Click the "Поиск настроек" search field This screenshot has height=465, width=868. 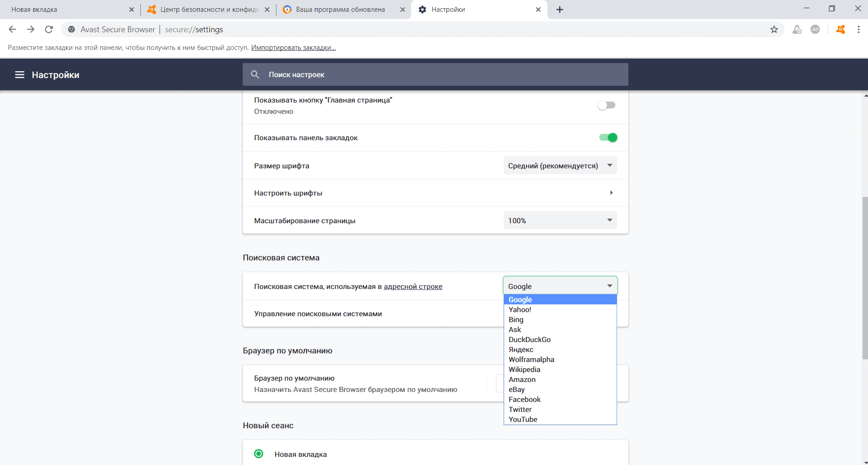(x=436, y=74)
